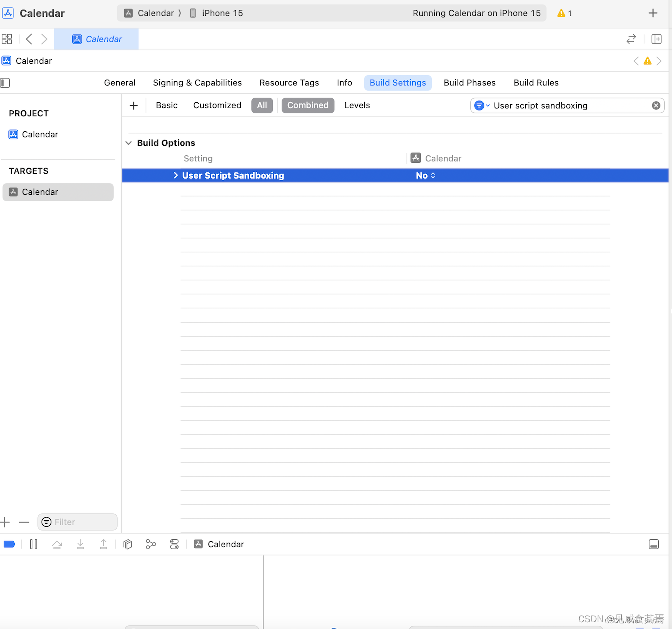Add a build setting with plus button

(134, 105)
